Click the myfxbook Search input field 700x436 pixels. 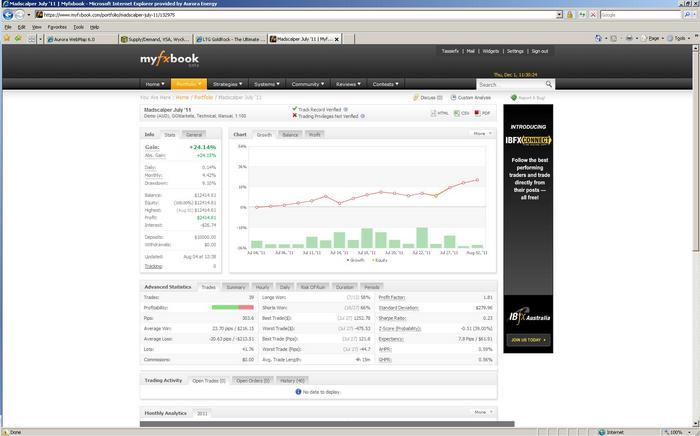(x=511, y=84)
